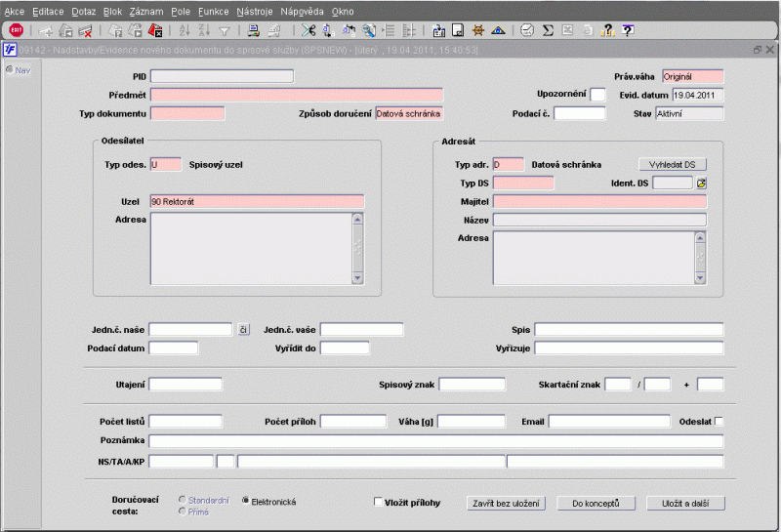This screenshot has height=532, width=781.
Task: Click the red EXIT stop-sign icon
Action: tap(17, 30)
